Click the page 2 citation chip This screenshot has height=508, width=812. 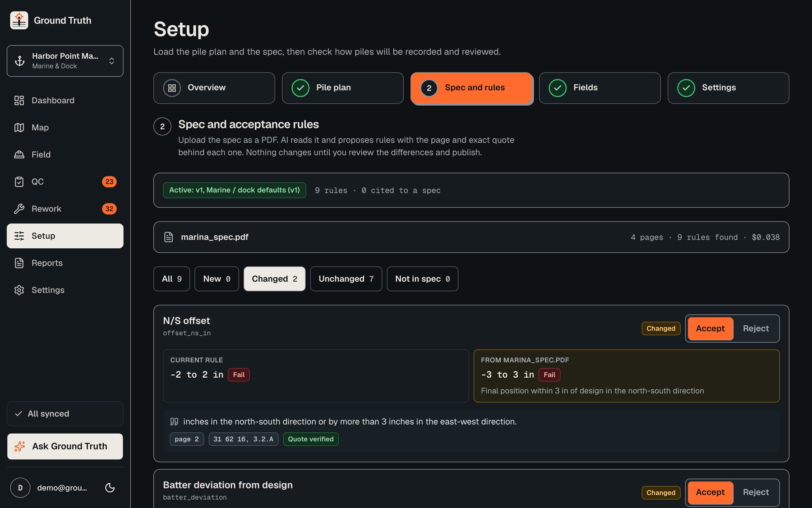tap(187, 439)
